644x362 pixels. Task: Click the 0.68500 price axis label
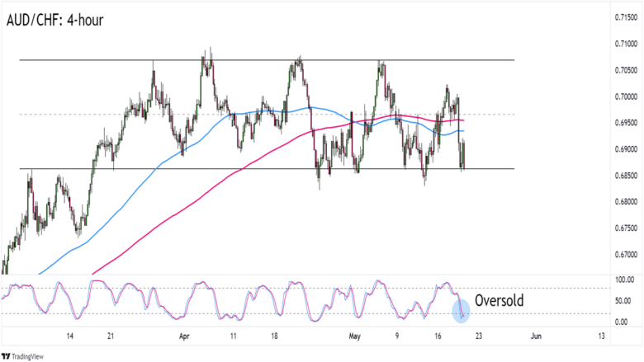(x=626, y=176)
